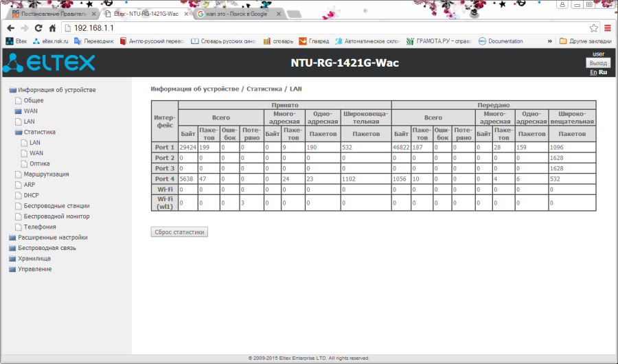The height and width of the screenshot is (364, 618).
Task: Open eltex.nsk.ru bookmark
Action: coord(50,41)
